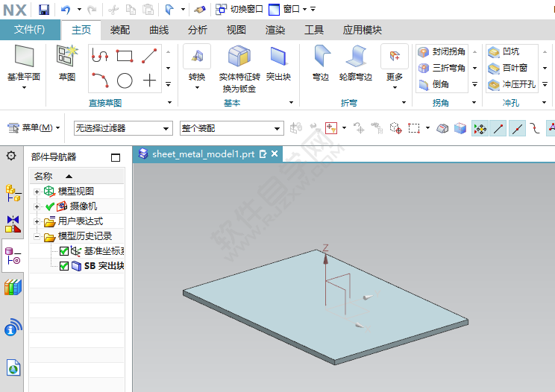Click the Redo arrow icon
Screen dimensions: 555x392
[92, 10]
